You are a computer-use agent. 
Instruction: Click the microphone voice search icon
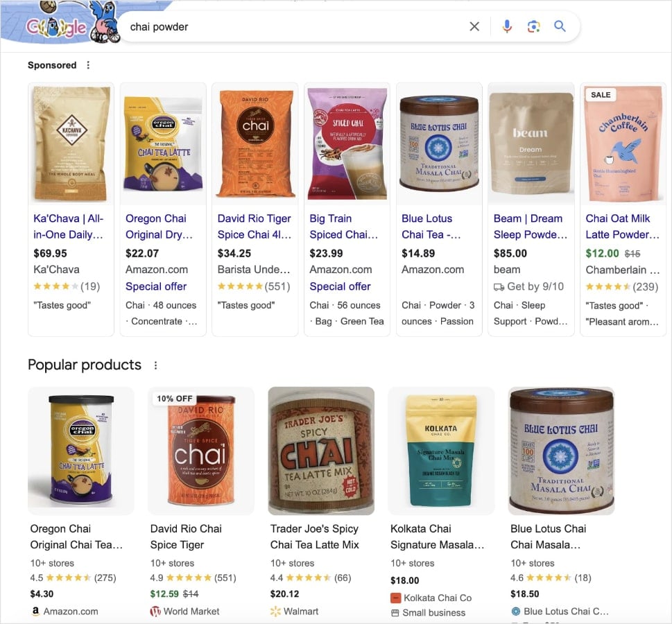[x=506, y=26]
